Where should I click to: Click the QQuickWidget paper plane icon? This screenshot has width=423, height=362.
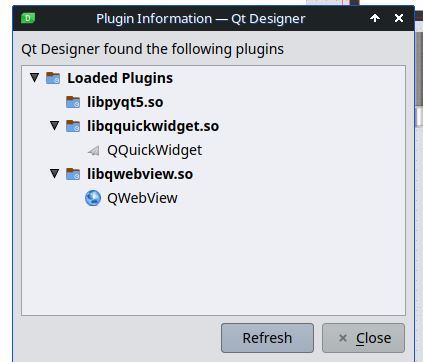point(93,151)
